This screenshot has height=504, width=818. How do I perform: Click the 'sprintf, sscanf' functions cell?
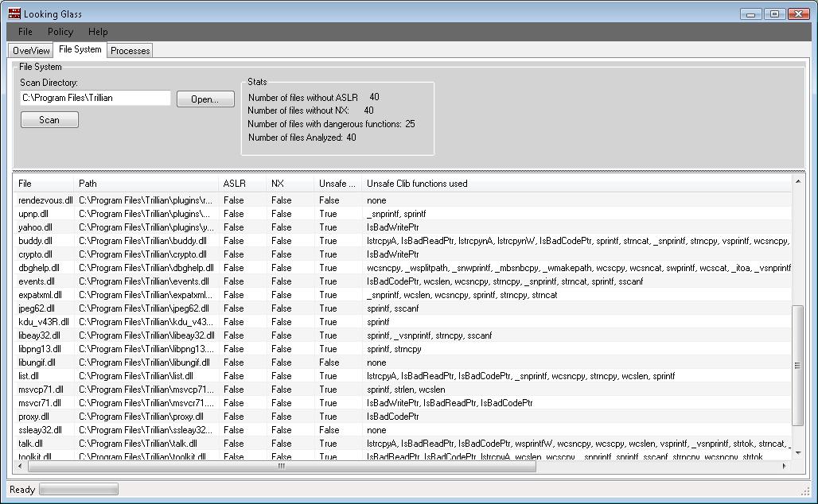[x=393, y=308]
